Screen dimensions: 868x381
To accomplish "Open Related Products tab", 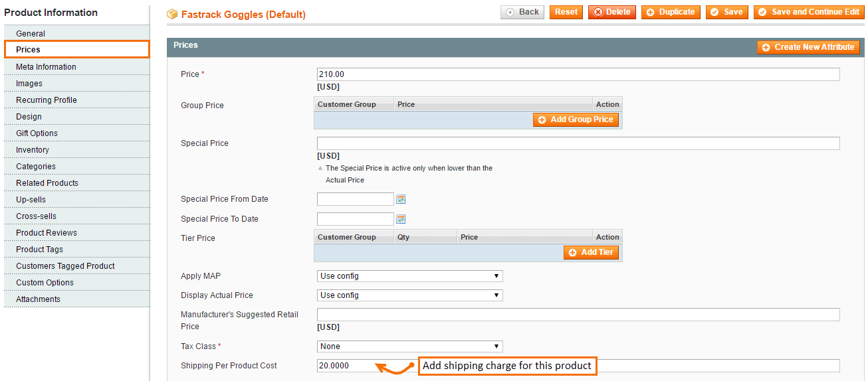I will (x=76, y=183).
